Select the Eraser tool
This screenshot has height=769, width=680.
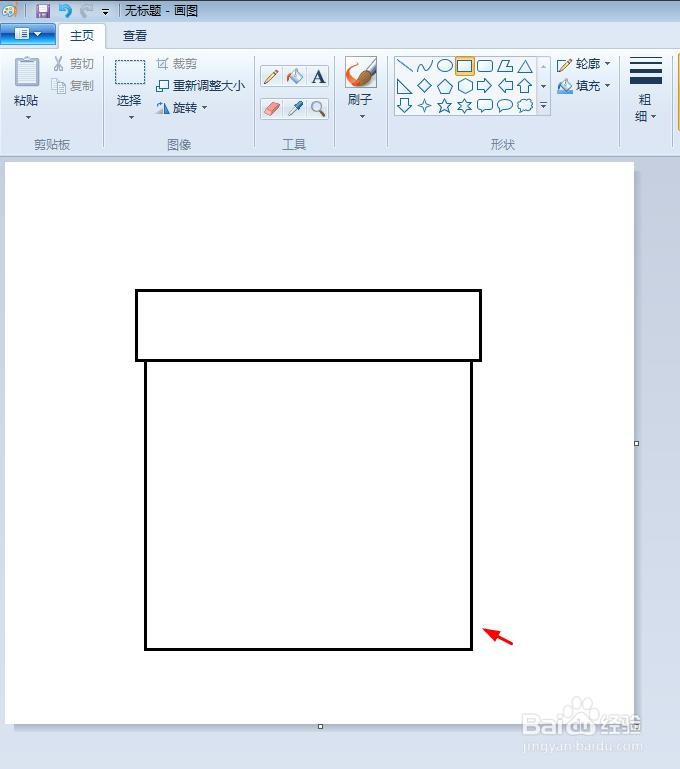pyautogui.click(x=271, y=108)
